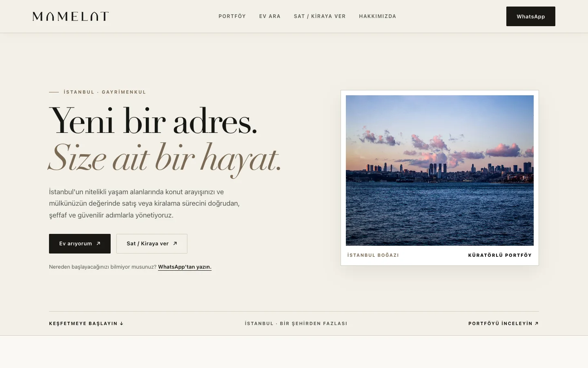This screenshot has height=368, width=588.
Task: Click the black WhatsApp header button
Action: point(531,16)
